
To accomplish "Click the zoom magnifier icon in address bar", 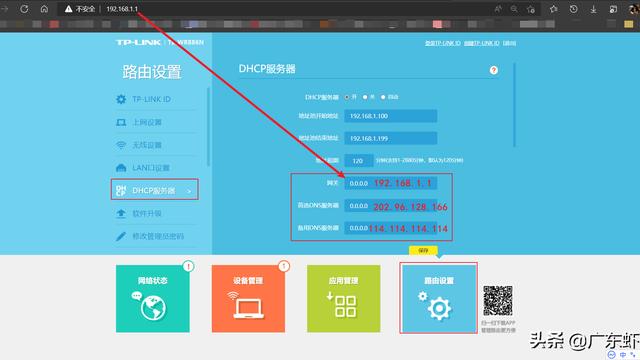I will (514, 9).
